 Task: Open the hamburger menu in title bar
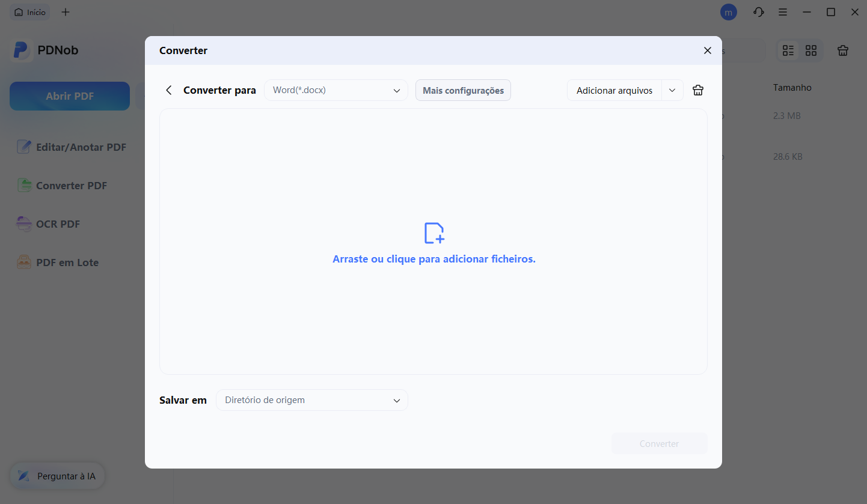coord(783,12)
